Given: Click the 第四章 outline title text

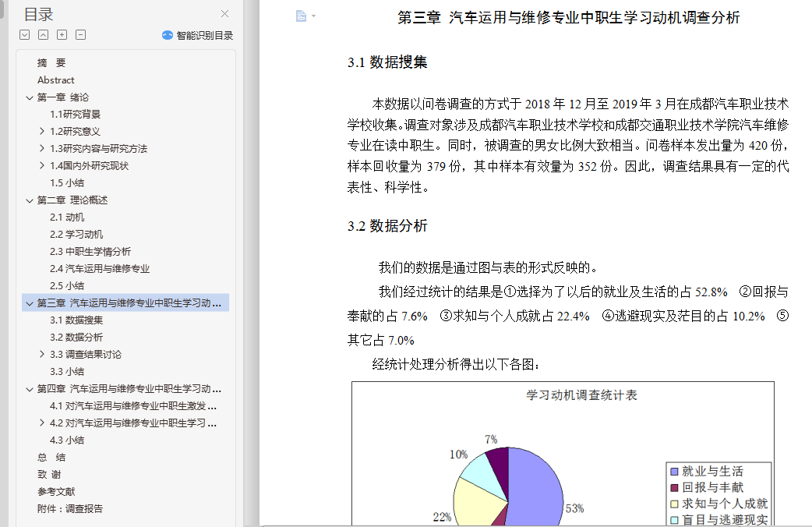Looking at the screenshot, I should (x=129, y=389).
